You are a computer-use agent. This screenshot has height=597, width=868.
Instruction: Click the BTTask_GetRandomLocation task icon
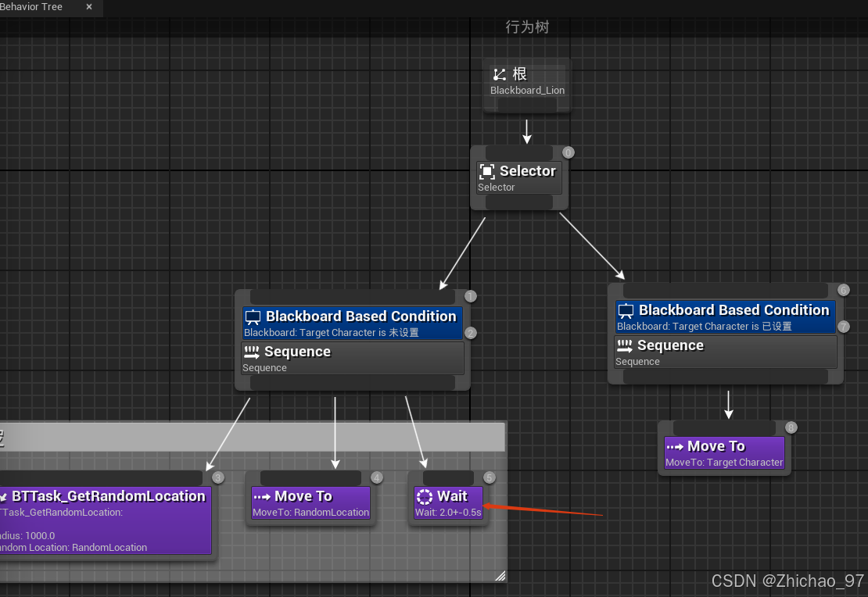3,497
